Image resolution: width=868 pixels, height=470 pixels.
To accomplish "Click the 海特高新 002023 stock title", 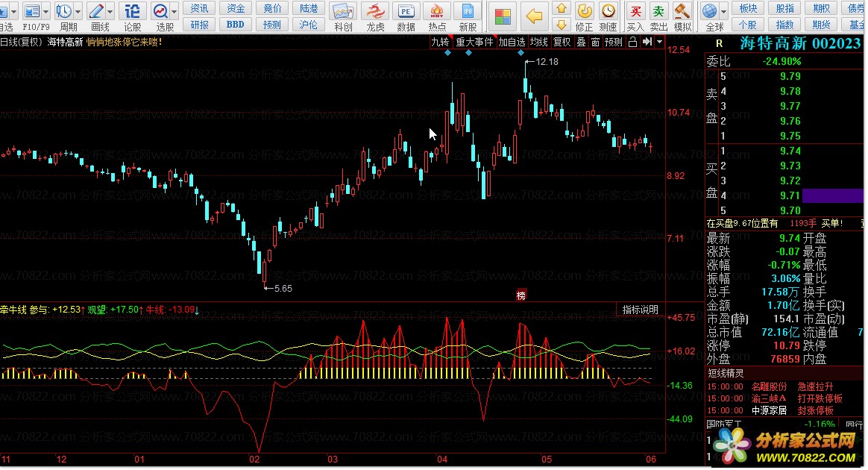I will click(800, 43).
